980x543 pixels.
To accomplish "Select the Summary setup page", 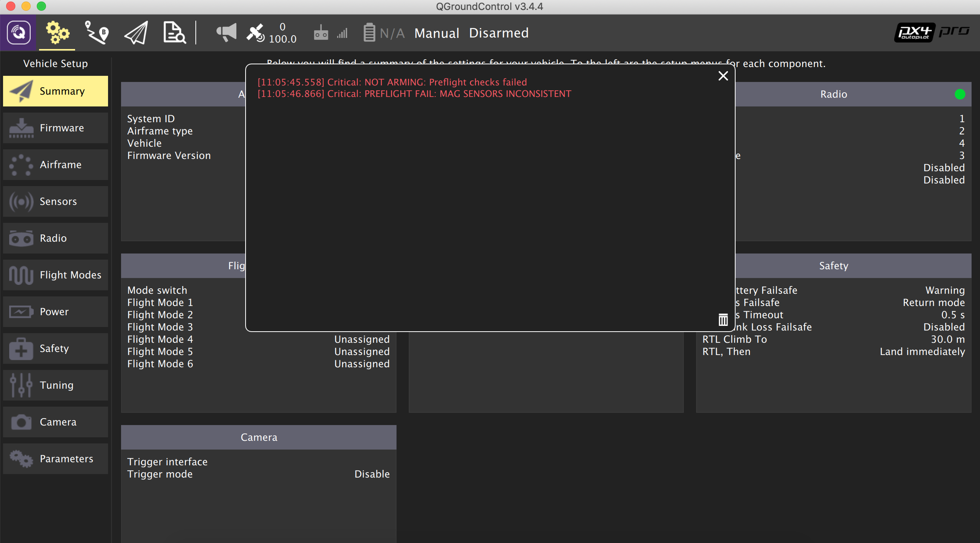I will (56, 91).
